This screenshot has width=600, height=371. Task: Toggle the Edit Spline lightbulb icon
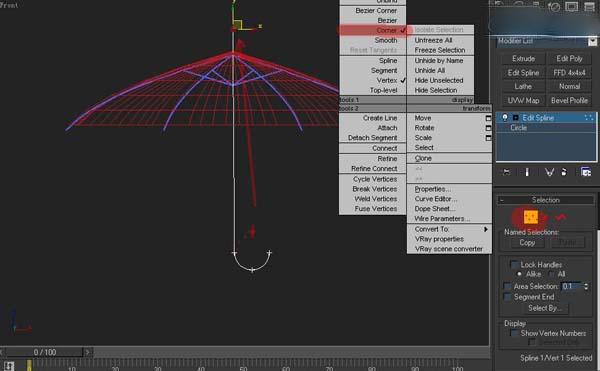point(505,117)
